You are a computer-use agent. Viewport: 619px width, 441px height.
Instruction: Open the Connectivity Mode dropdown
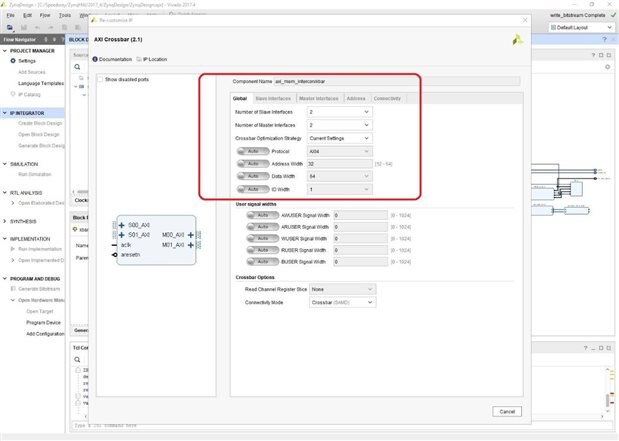[342, 302]
